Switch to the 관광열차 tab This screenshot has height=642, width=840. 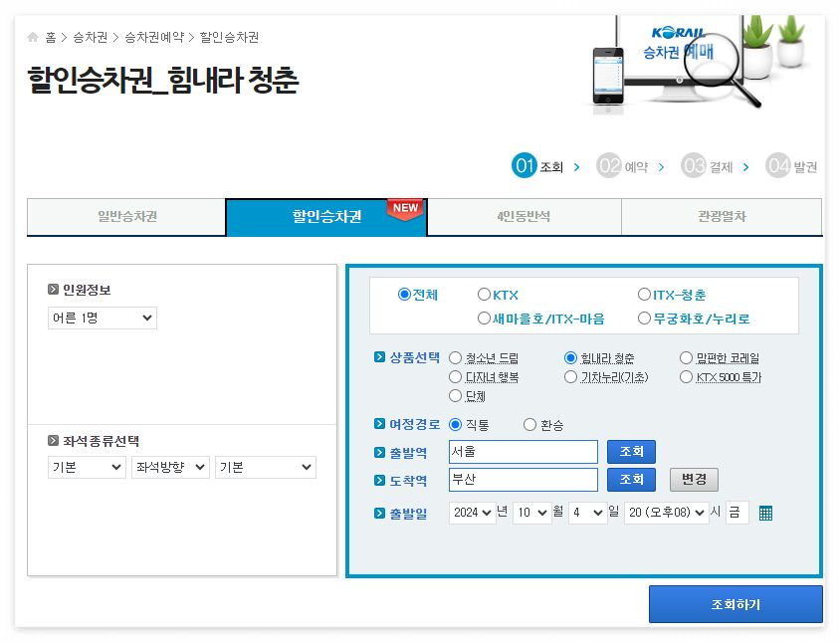tap(722, 216)
